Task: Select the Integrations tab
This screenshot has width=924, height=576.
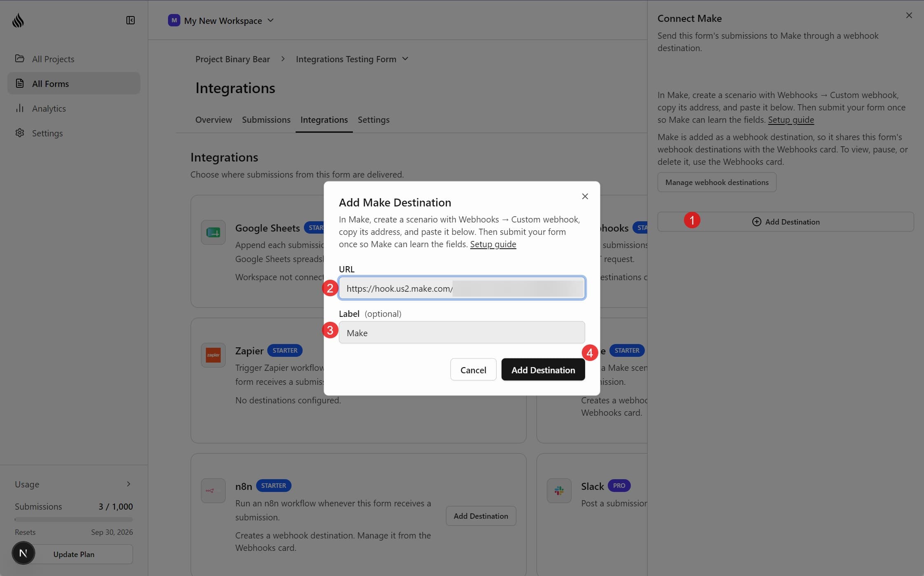Action: click(324, 119)
